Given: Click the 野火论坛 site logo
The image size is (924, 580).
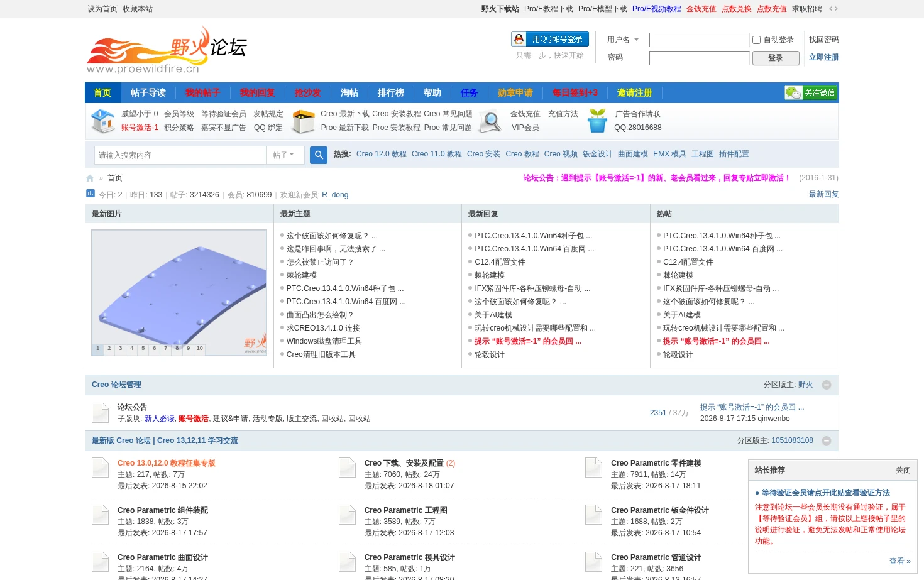Looking at the screenshot, I should 167,50.
